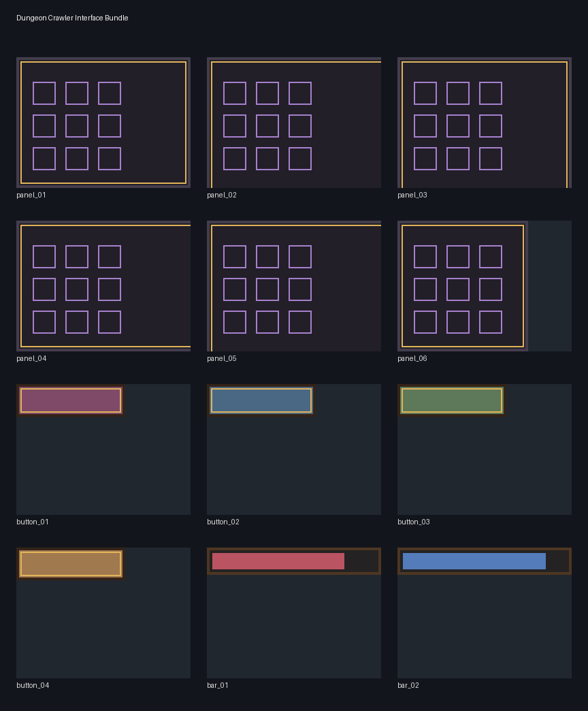
Task: Click the button_04 caption
Action: tap(33, 685)
